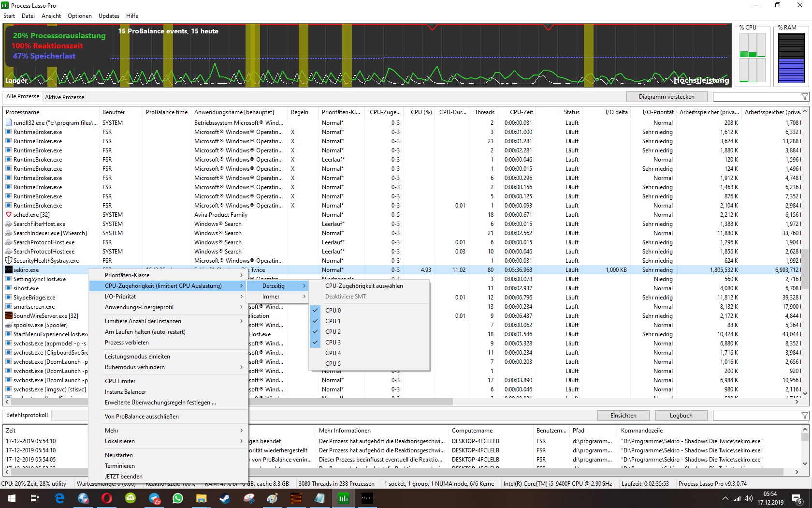Launch Microsoft Edge from the taskbar

point(59,498)
